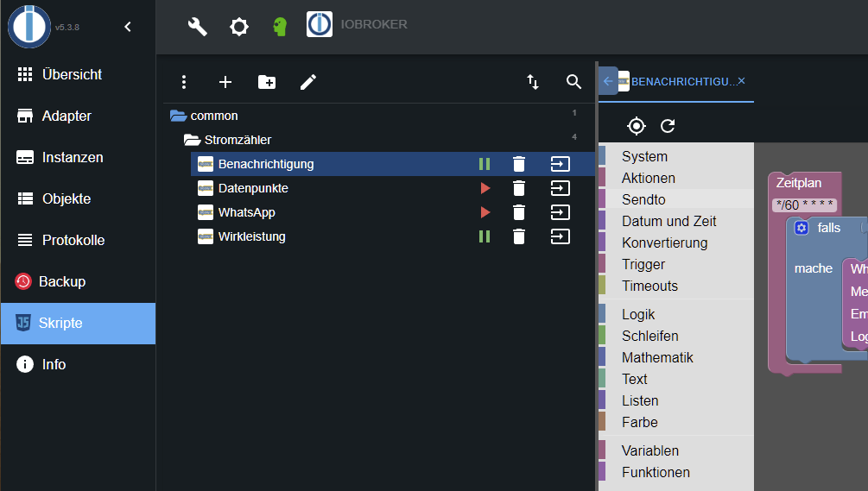868x491 pixels.
Task: Click the green expert mode head icon
Action: tap(279, 27)
